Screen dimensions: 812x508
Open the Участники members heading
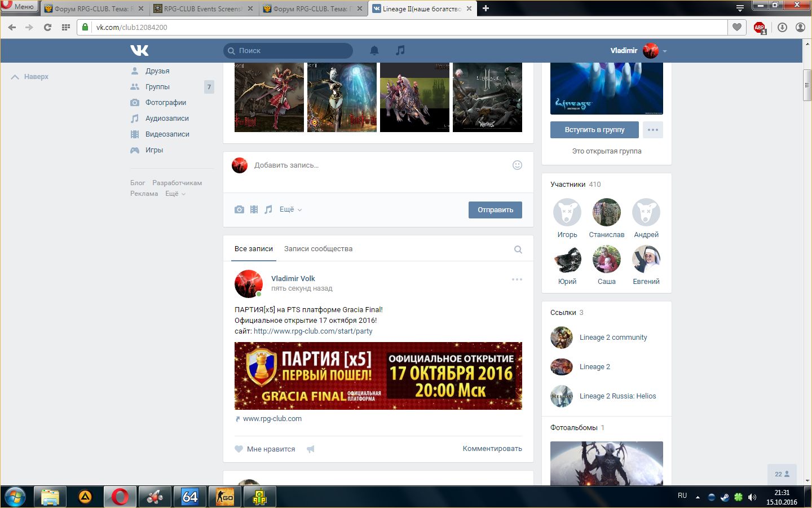tap(568, 185)
